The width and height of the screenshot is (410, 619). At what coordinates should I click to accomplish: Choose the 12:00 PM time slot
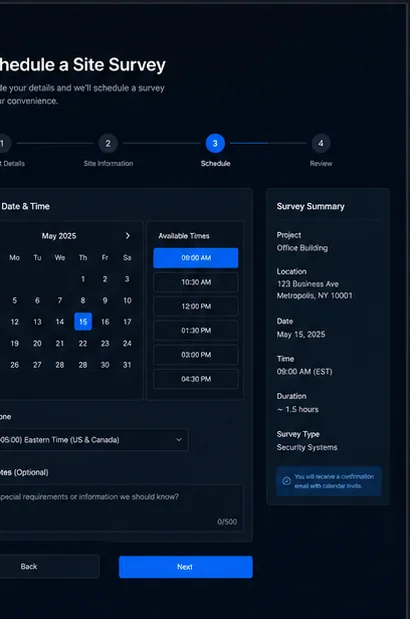point(196,306)
